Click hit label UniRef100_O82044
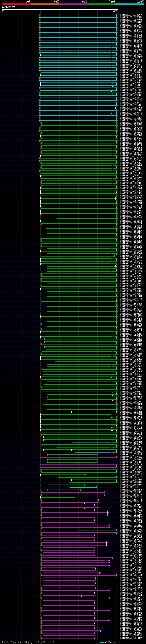 [131, 60]
